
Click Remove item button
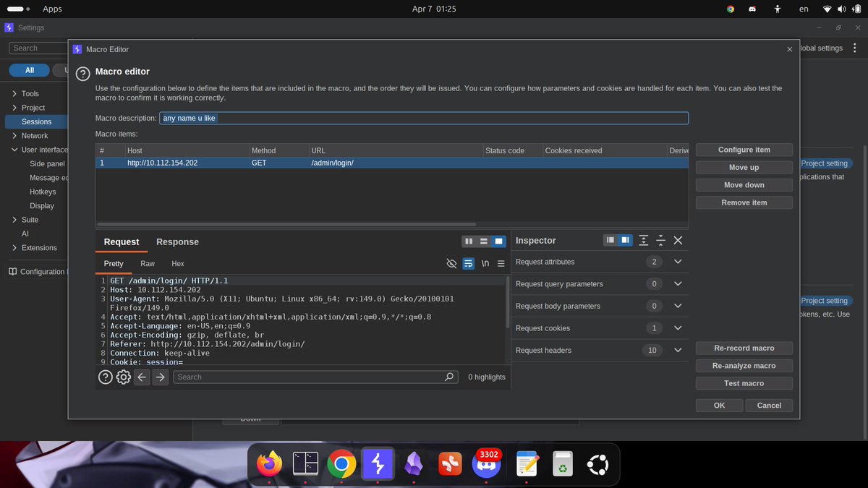point(744,202)
